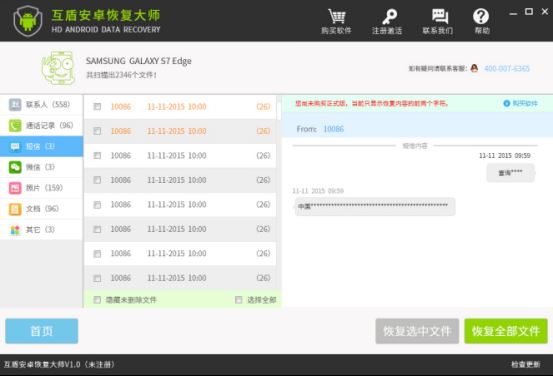
Task: Select the 文档 documents icon
Action: pos(15,209)
